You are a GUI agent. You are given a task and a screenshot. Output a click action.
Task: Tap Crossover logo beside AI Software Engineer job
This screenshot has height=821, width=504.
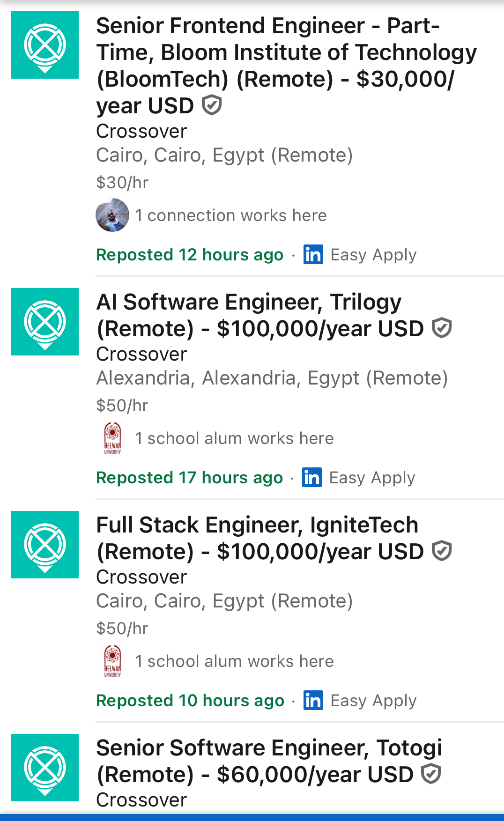[x=45, y=322]
